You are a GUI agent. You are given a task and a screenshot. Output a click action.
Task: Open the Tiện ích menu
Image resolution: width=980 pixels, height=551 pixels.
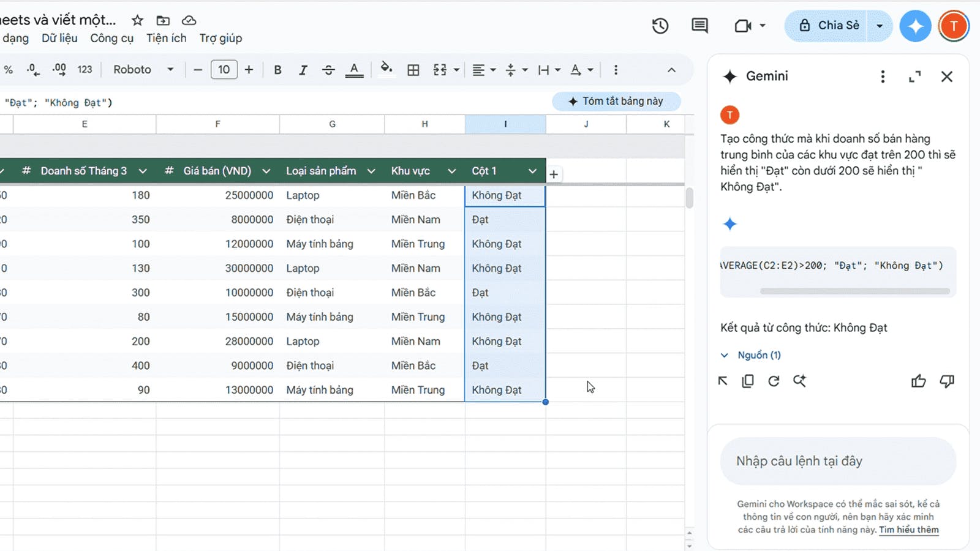166,38
